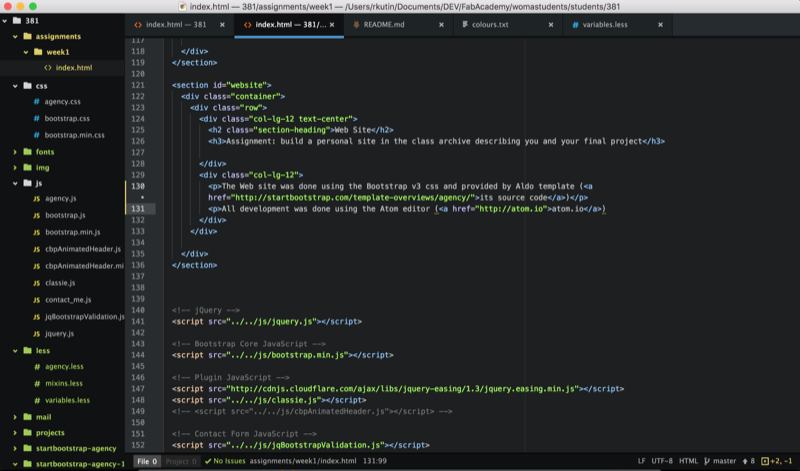The height and width of the screenshot is (471, 800).
Task: Click line number 141 in gutter
Action: [x=138, y=321]
